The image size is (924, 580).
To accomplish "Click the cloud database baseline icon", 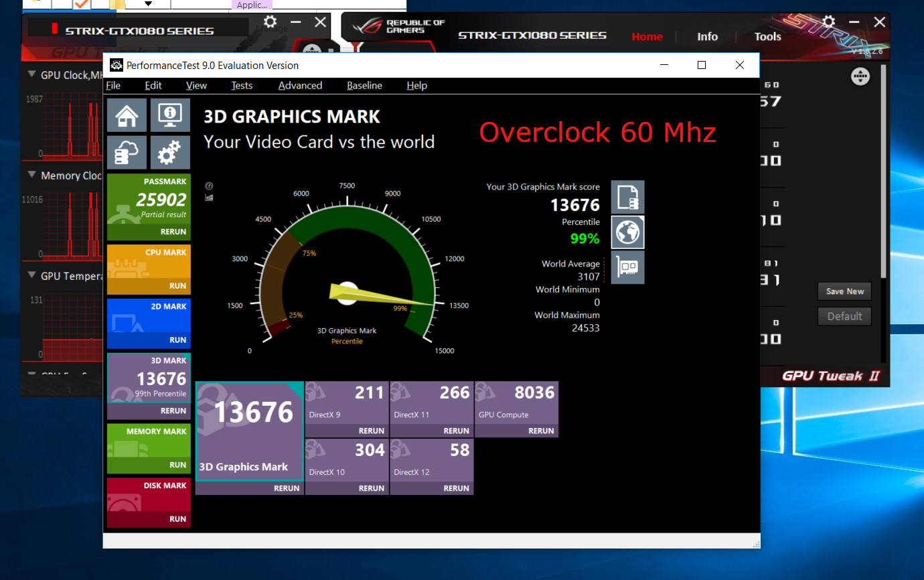I will click(127, 152).
